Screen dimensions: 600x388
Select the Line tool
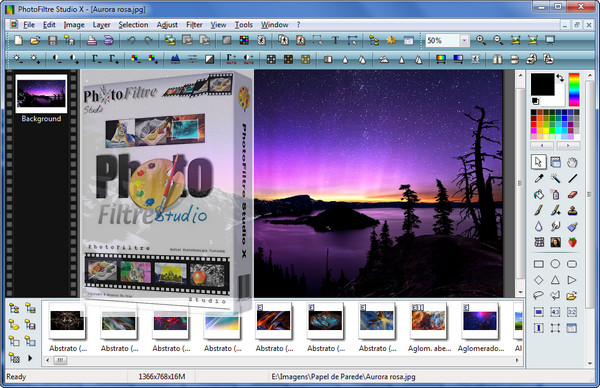[572, 178]
